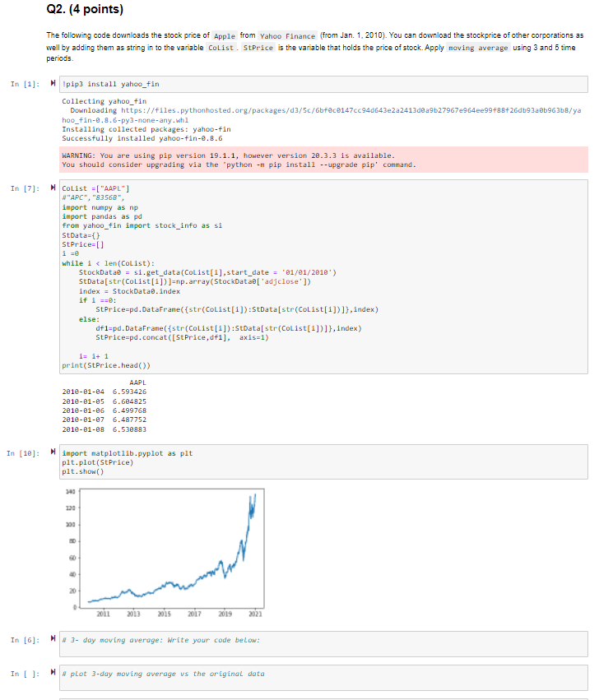Click run icon beside matplotlib import cell

53,452
